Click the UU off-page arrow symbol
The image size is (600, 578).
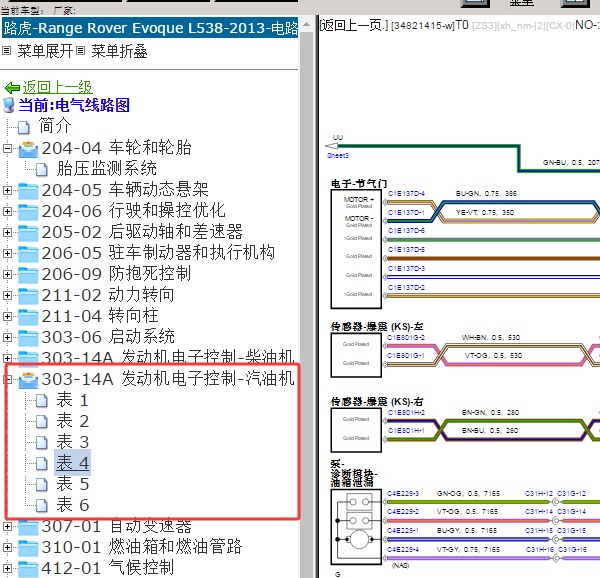331,146
